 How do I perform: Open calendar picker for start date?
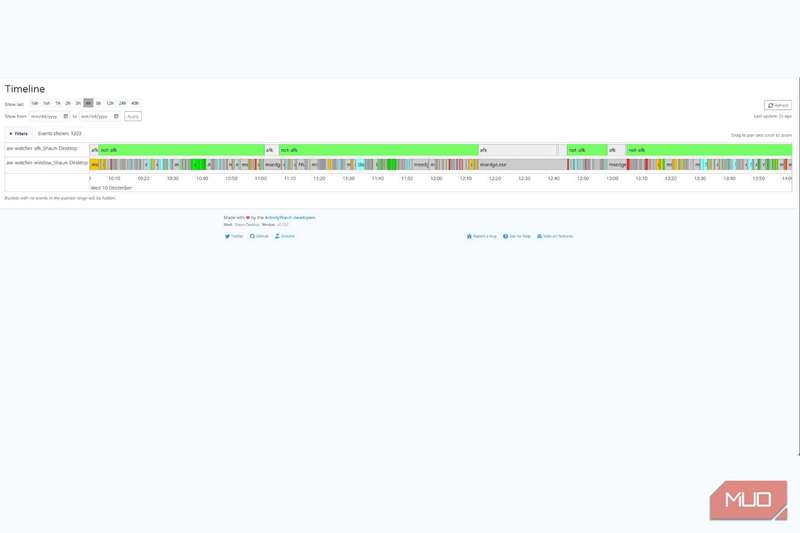tap(66, 116)
